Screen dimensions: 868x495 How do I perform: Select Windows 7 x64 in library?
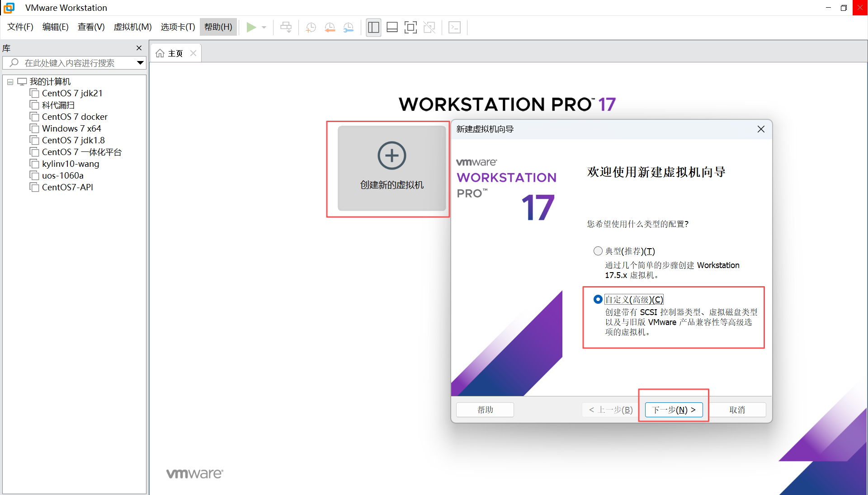click(71, 128)
